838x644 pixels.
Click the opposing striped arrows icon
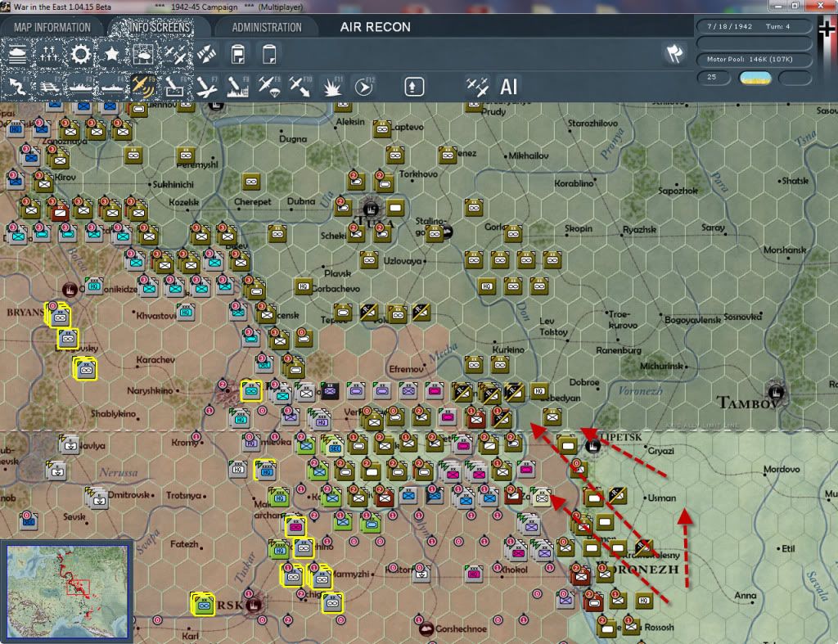coord(206,55)
